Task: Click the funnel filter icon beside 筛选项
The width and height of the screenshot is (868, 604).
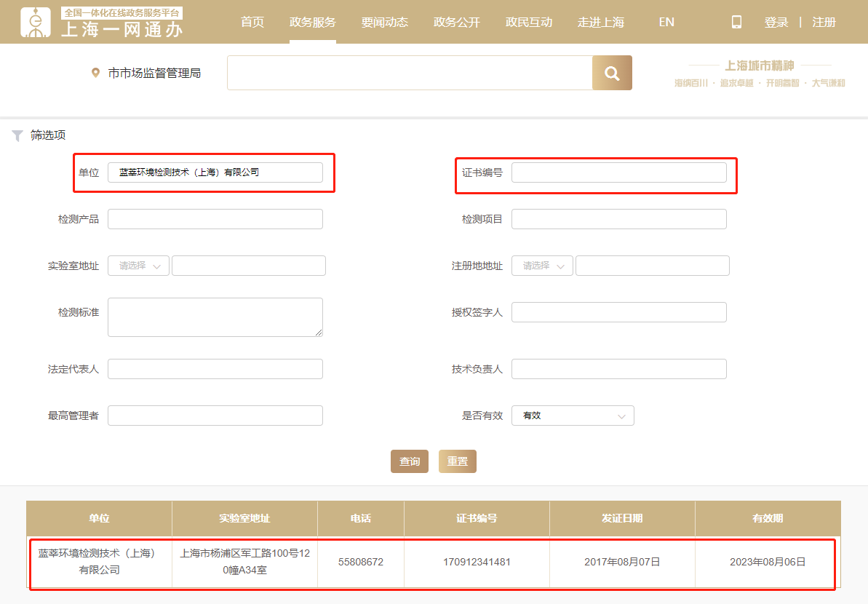Action: (17, 135)
